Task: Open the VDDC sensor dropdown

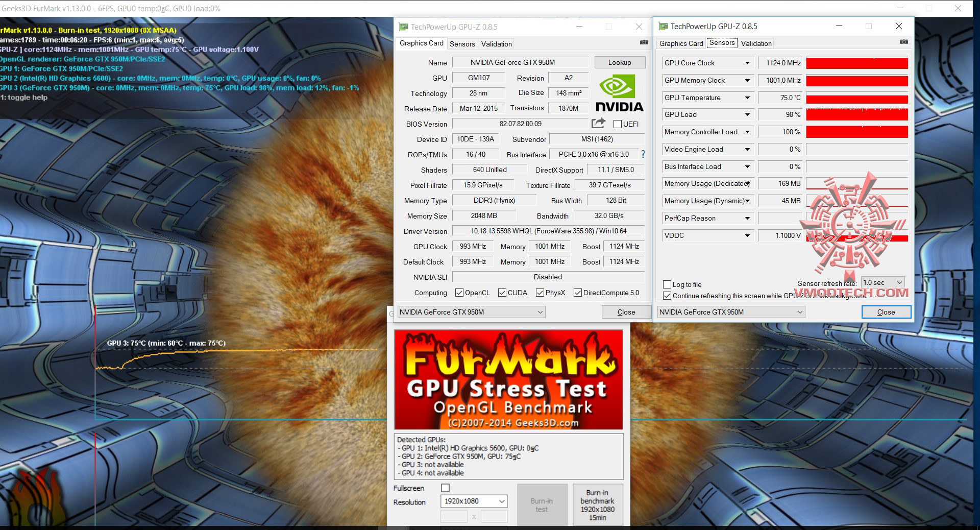Action: tap(747, 235)
